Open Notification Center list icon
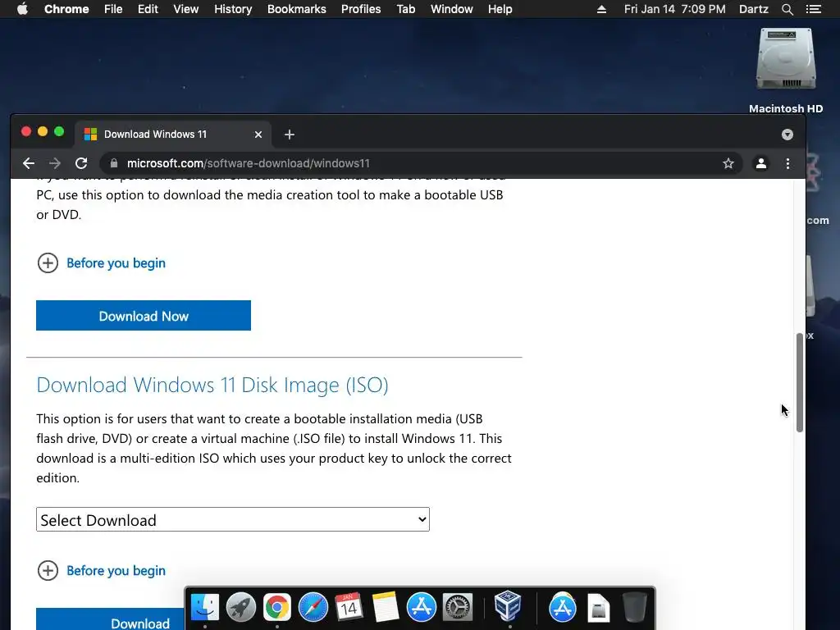The width and height of the screenshot is (840, 630). pyautogui.click(x=814, y=9)
